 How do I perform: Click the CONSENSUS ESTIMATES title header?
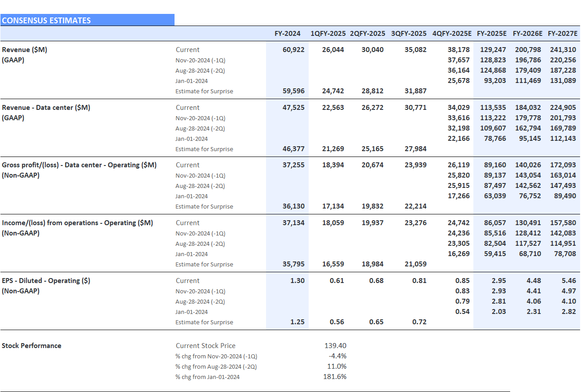coord(47,20)
